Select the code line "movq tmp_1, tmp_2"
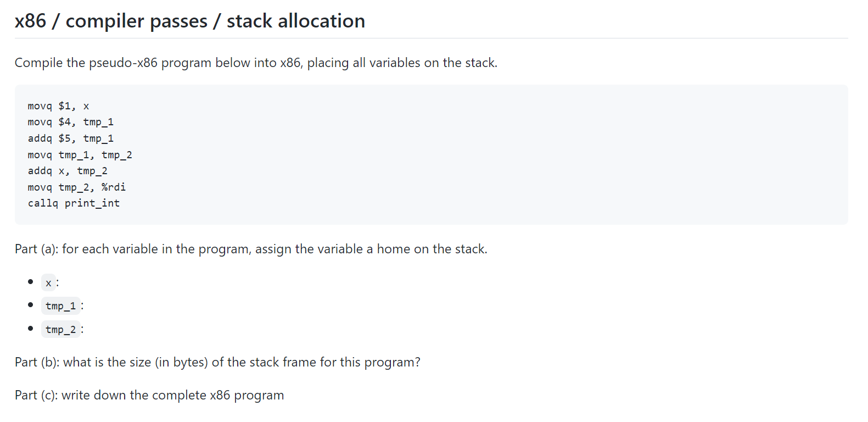This screenshot has width=868, height=422. (x=80, y=155)
